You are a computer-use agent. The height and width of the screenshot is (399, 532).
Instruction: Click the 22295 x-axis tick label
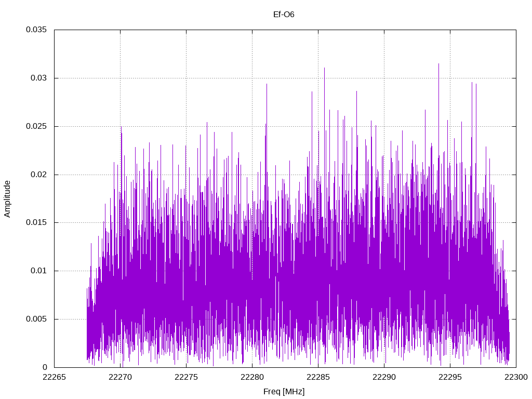pos(450,377)
